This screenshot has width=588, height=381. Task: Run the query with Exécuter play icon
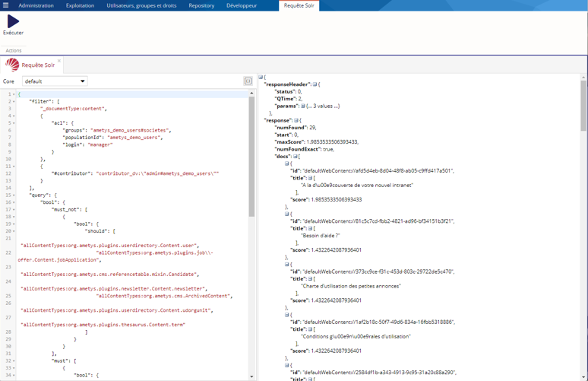point(13,21)
